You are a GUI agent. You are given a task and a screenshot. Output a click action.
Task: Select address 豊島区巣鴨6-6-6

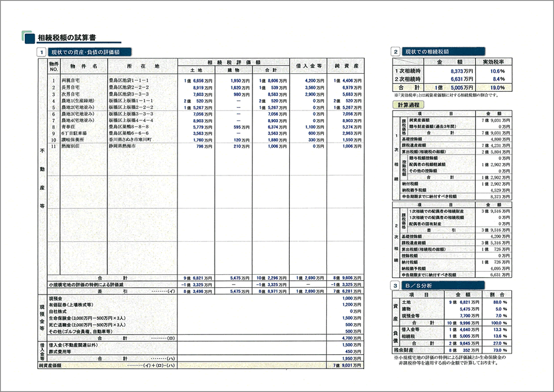128,133
